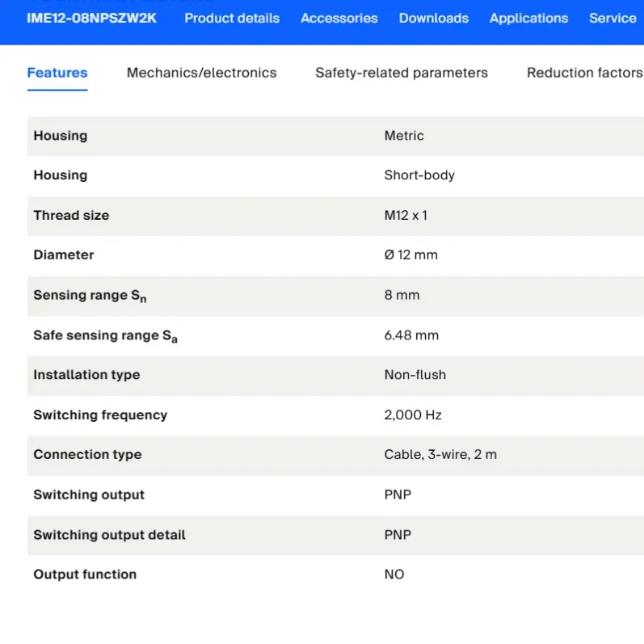This screenshot has height=644, width=644.
Task: Click the 'Switching frequency' label
Action: click(x=100, y=415)
